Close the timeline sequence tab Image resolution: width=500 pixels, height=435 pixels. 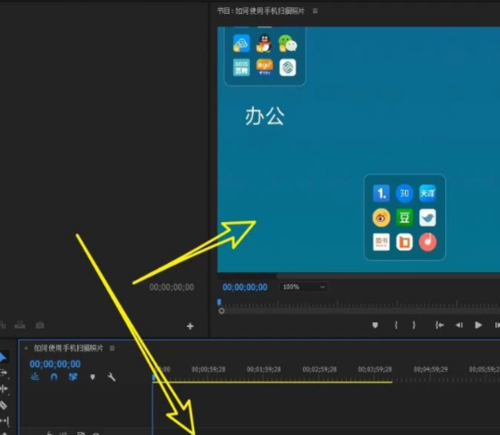[26, 348]
